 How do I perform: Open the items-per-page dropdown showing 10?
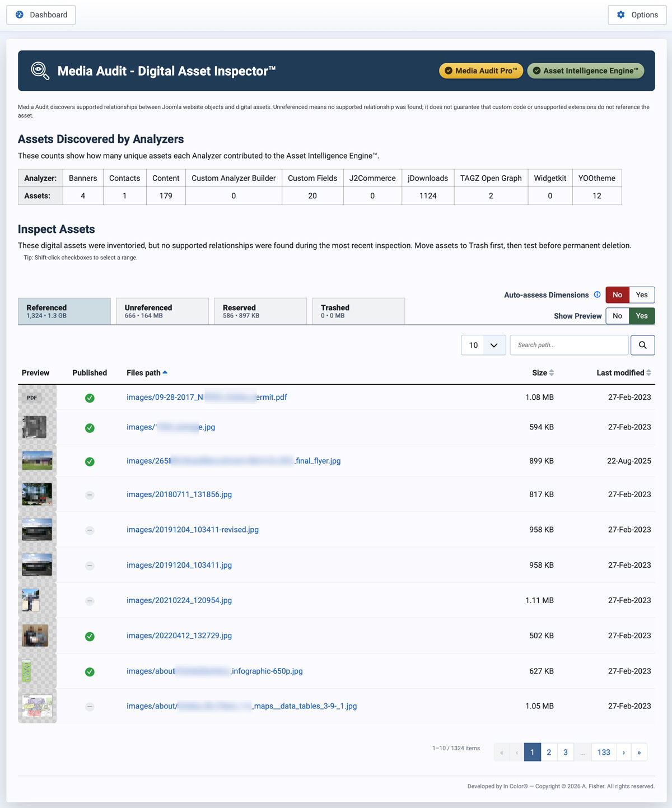(483, 345)
